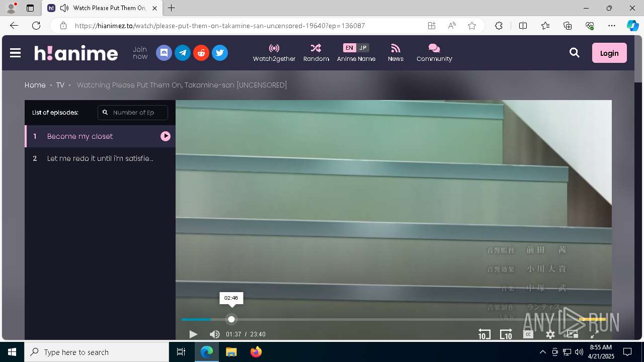Screen dimensions: 644x362
Task: Select episode 1 Become my closet
Action: [100, 136]
